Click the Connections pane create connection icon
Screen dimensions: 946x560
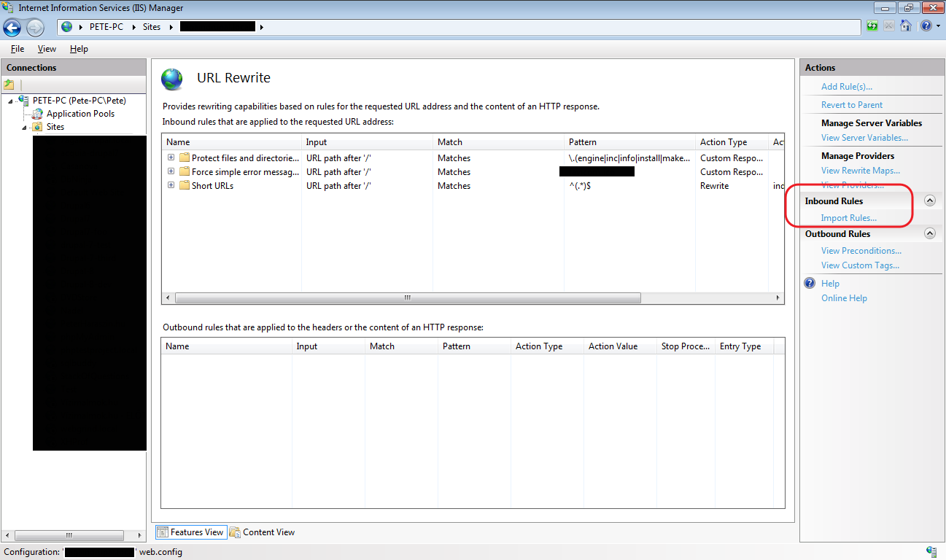click(x=9, y=85)
